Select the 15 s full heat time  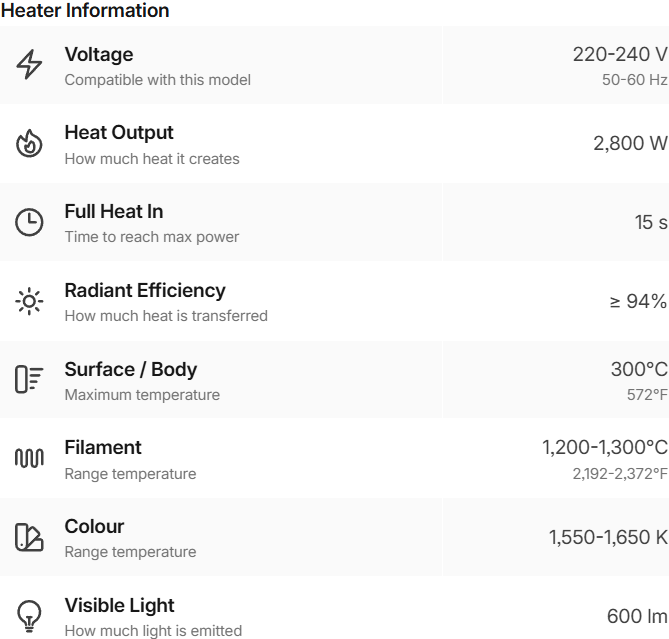coord(650,222)
